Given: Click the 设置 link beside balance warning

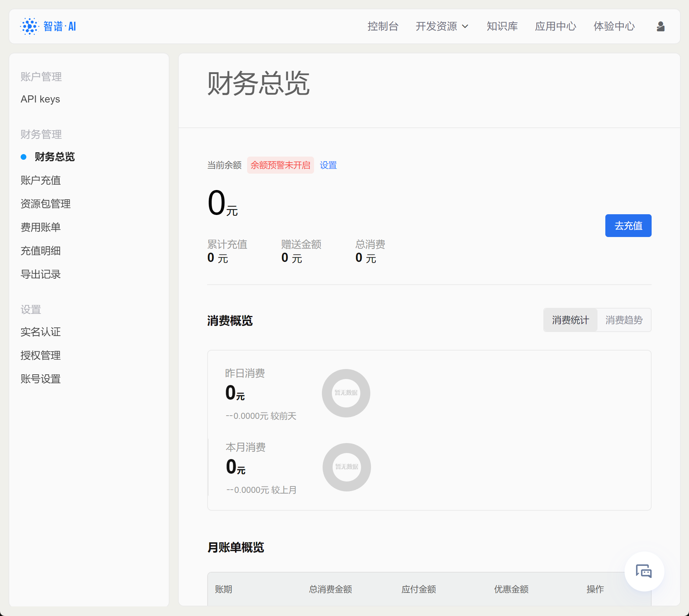Looking at the screenshot, I should [x=328, y=165].
